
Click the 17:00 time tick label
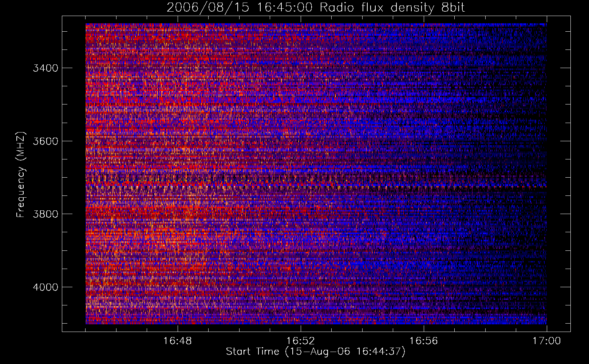547,341
